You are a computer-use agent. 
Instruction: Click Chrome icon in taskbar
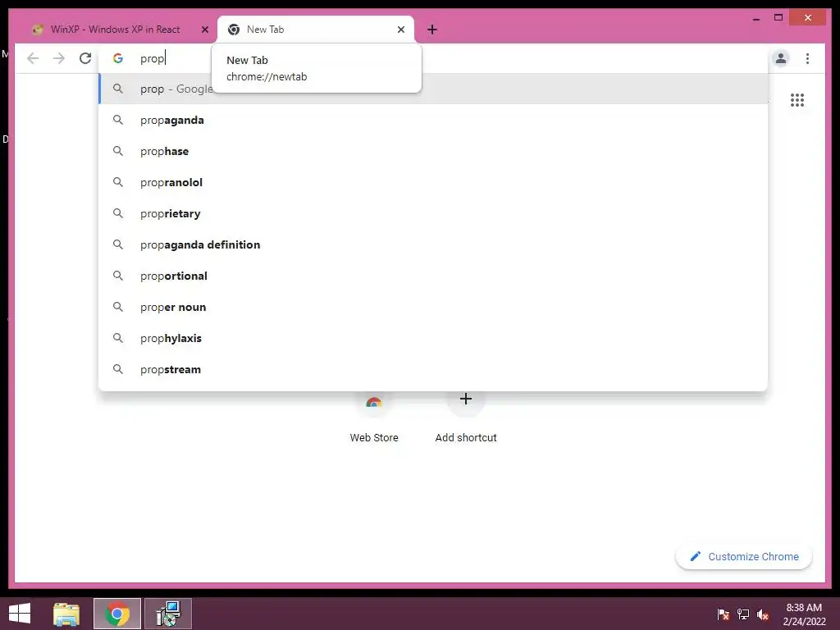(x=116, y=614)
